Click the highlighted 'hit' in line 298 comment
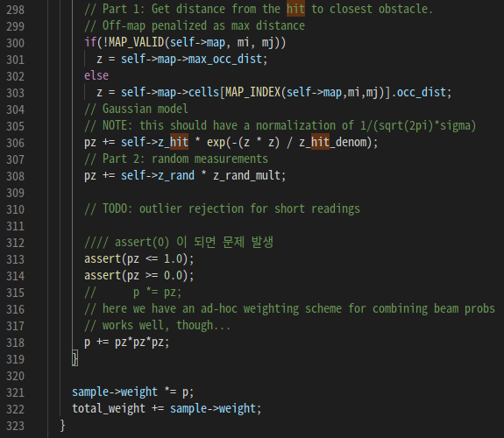The width and height of the screenshot is (504, 438). (x=295, y=9)
